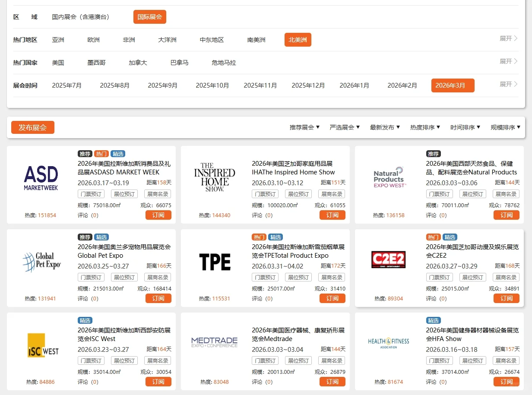Viewport: 532px width, 395px height.
Task: Select the 国际展会 filter
Action: point(150,17)
